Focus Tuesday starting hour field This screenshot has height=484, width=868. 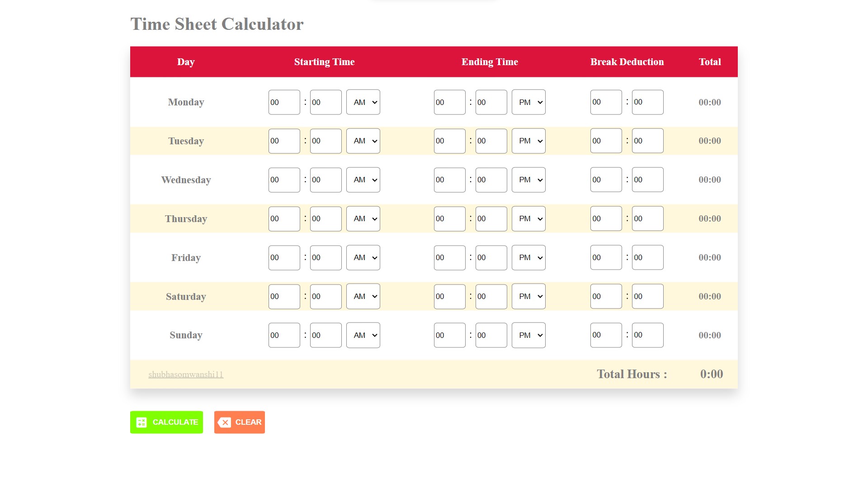pos(284,141)
